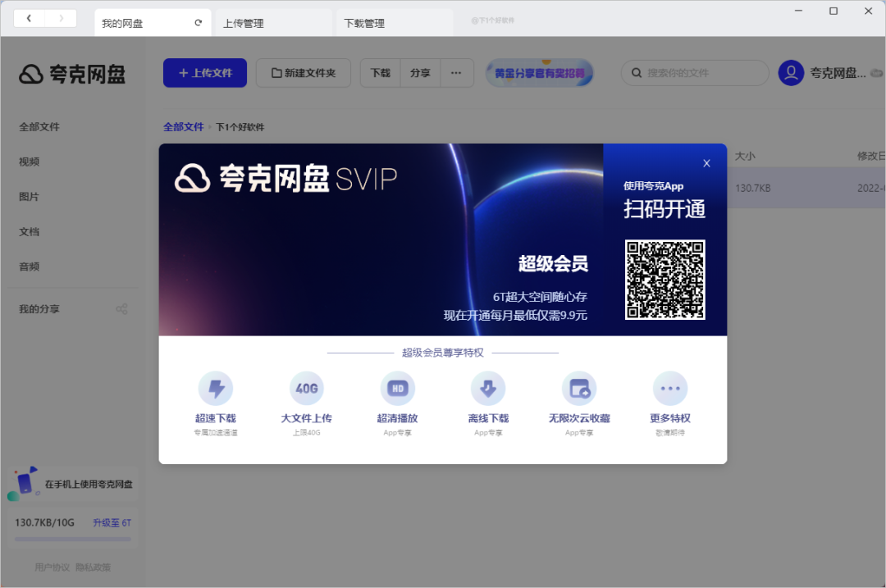Click the 更多特权 three-dots icon

click(670, 389)
